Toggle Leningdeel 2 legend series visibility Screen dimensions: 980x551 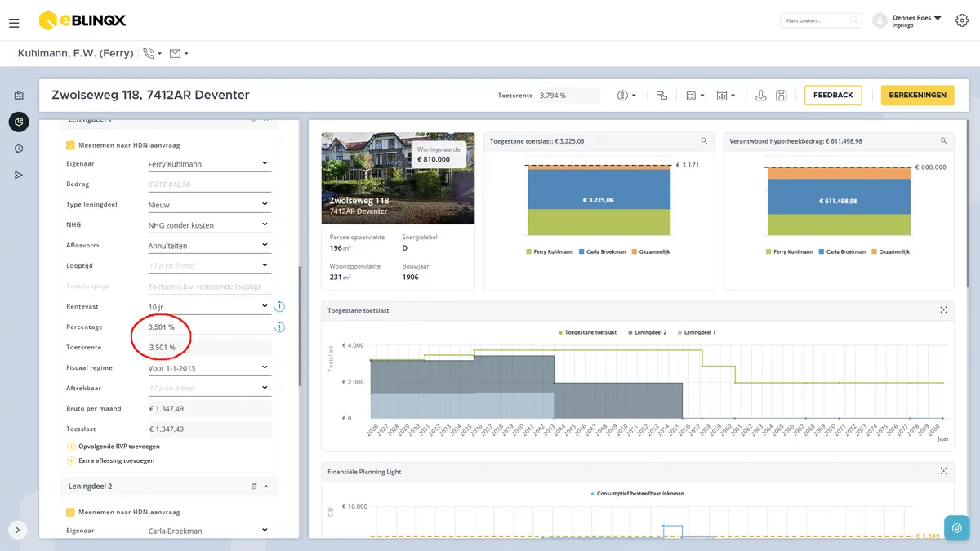649,332
